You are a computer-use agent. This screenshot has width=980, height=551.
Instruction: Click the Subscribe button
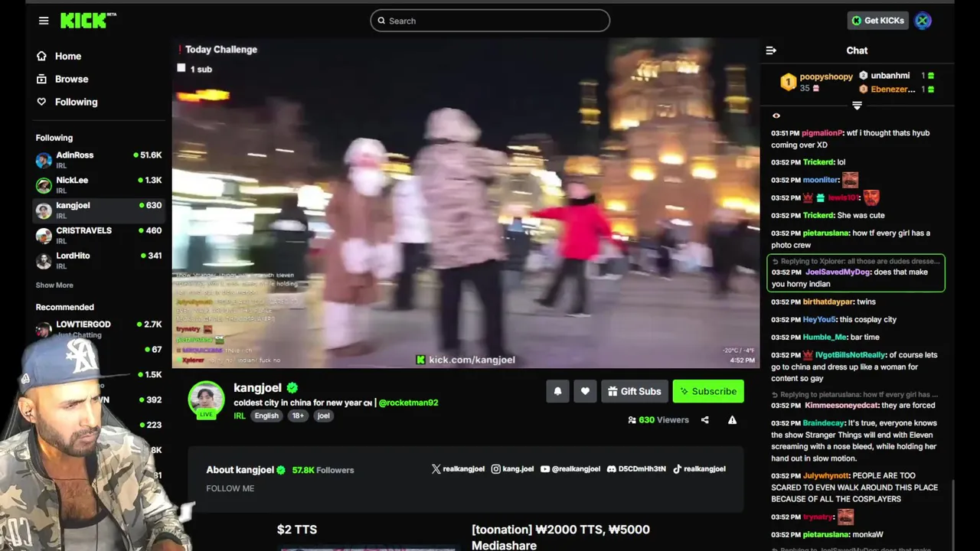click(708, 391)
